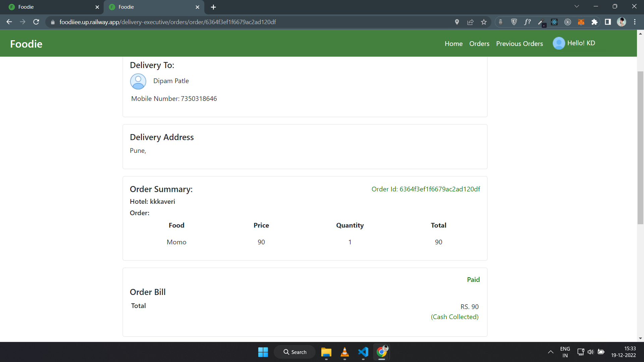Image resolution: width=644 pixels, height=362 pixels.
Task: Click the Foodie logo text
Action: 26,44
